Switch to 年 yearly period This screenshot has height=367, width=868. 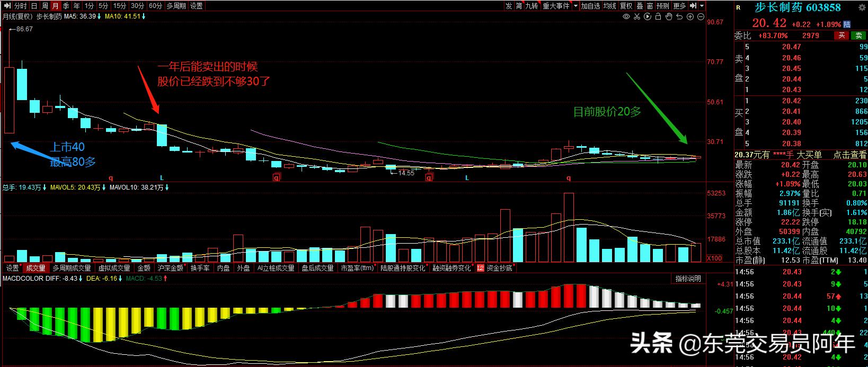pos(76,6)
